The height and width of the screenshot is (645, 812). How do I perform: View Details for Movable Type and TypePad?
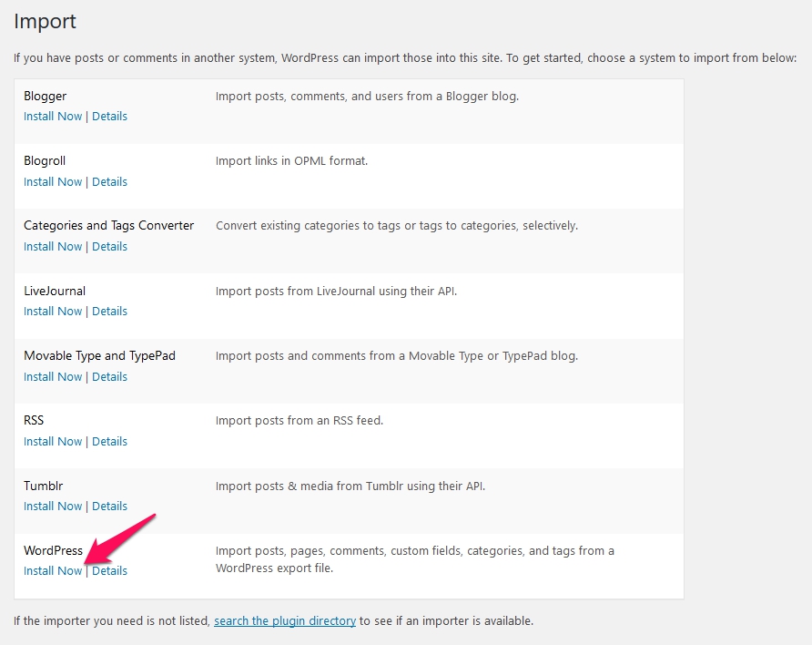tap(110, 376)
